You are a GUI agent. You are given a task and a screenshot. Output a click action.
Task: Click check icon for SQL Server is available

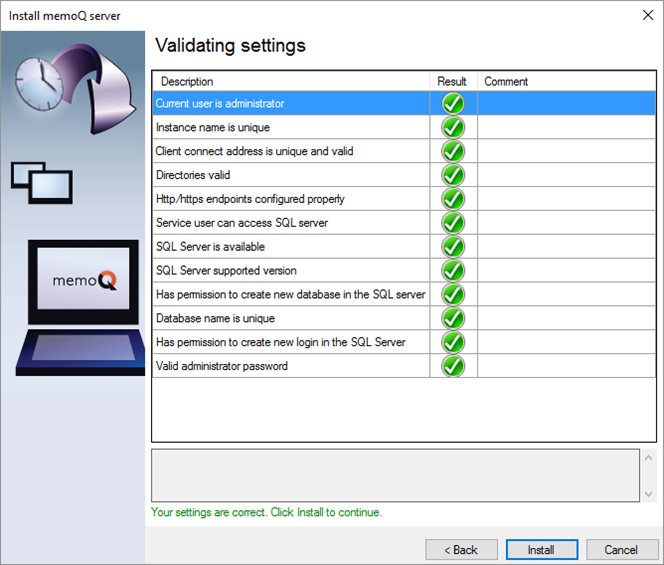pyautogui.click(x=453, y=246)
